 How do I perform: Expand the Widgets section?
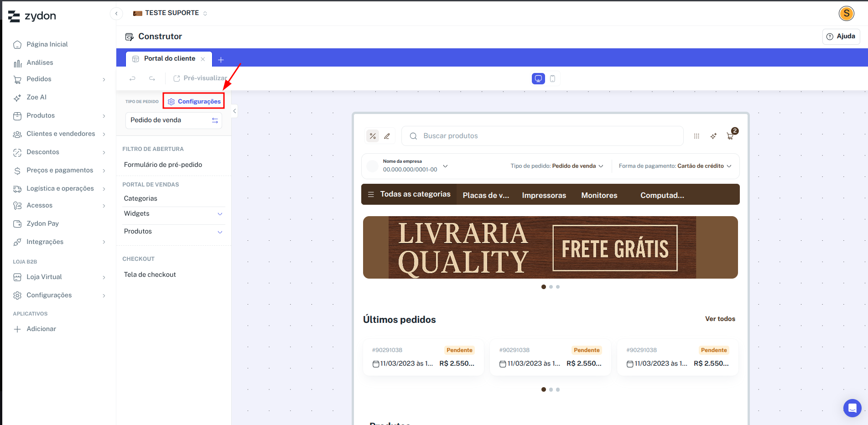(174, 214)
